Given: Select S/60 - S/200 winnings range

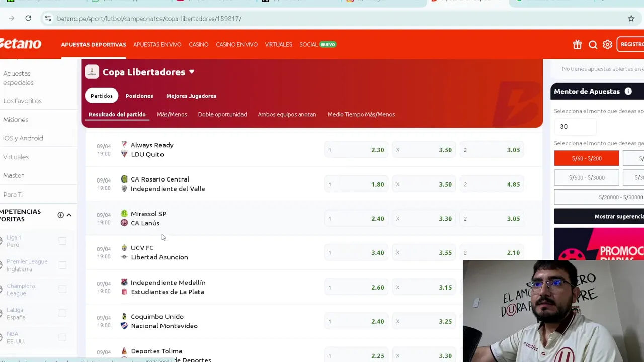Looking at the screenshot, I should click(x=587, y=158).
